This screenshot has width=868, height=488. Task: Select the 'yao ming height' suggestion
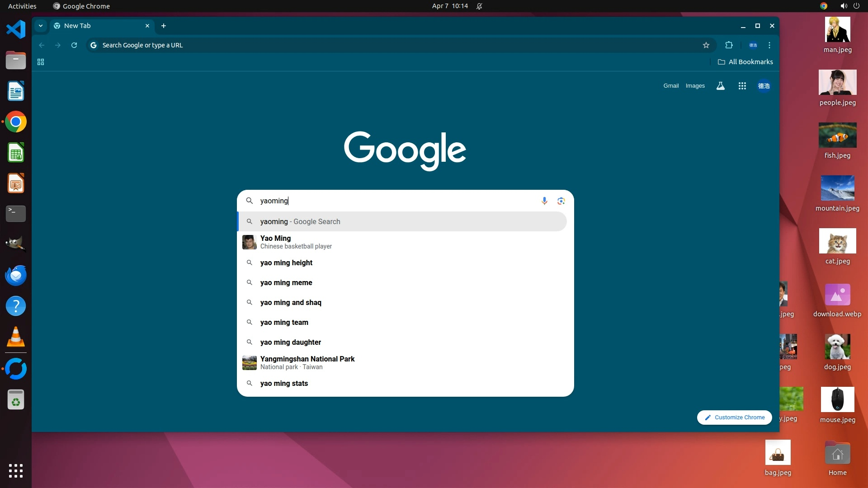coord(286,263)
